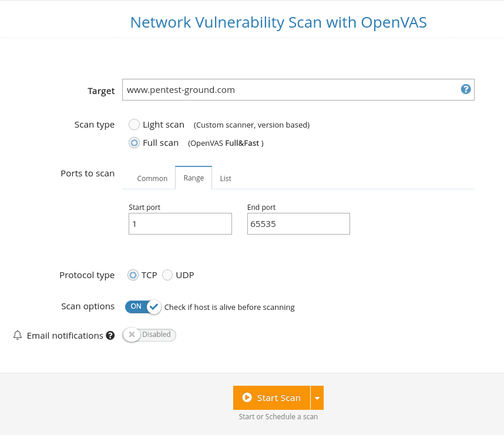
Task: Enable email notifications
Action: click(149, 334)
